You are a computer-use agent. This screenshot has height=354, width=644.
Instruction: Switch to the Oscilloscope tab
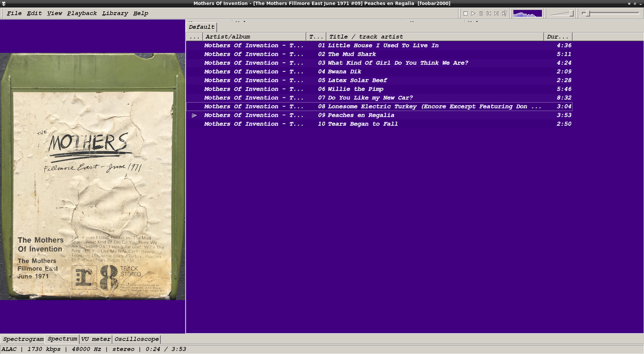[x=136, y=339]
